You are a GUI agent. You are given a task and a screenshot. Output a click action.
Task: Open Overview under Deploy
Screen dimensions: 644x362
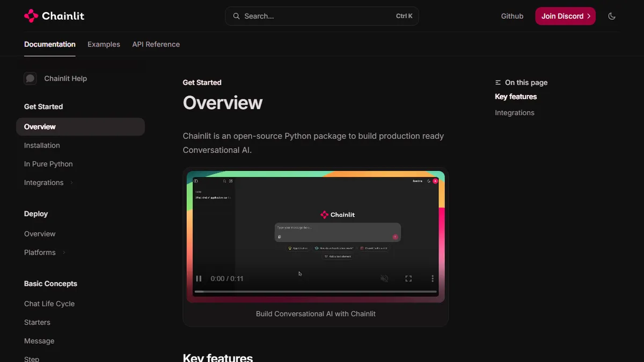pos(40,234)
